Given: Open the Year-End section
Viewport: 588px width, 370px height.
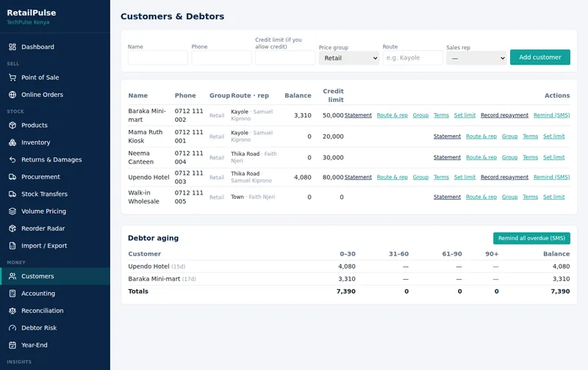Looking at the screenshot, I should coord(55,345).
